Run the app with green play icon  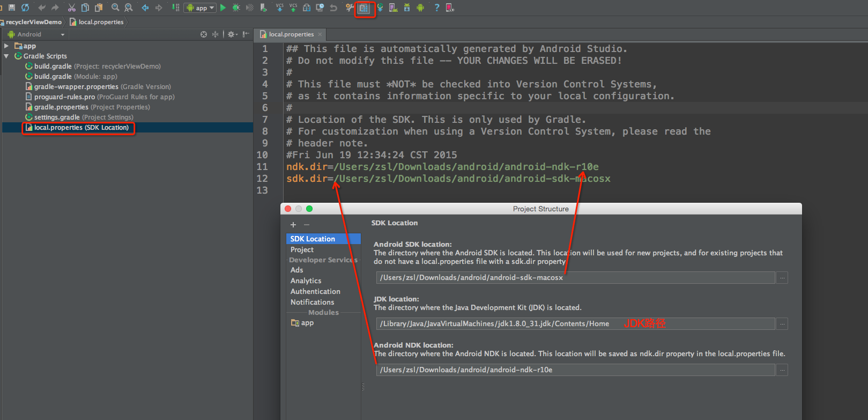(223, 8)
